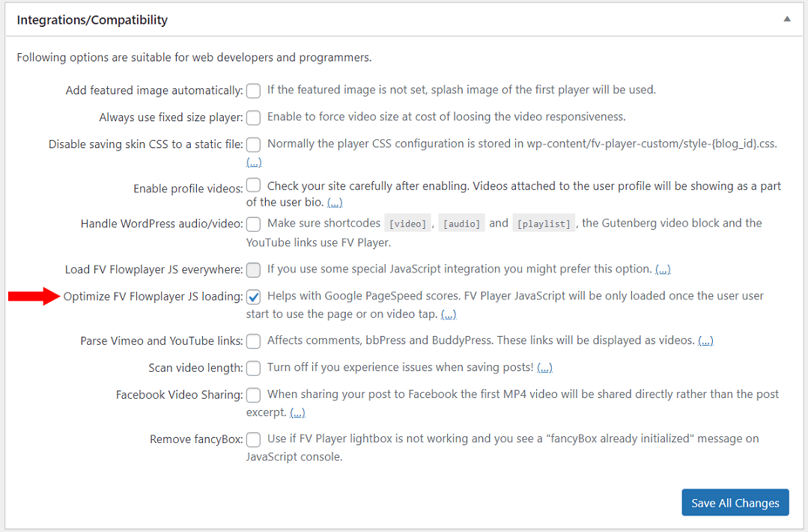Expand (...) after displayed as videos text
Viewport: 808px width, 532px height.
pos(705,341)
